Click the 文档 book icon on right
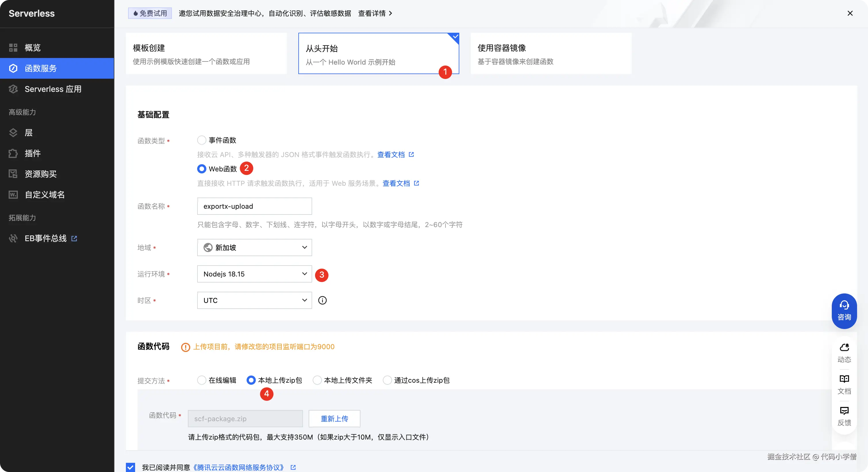The image size is (868, 472). [x=844, y=379]
